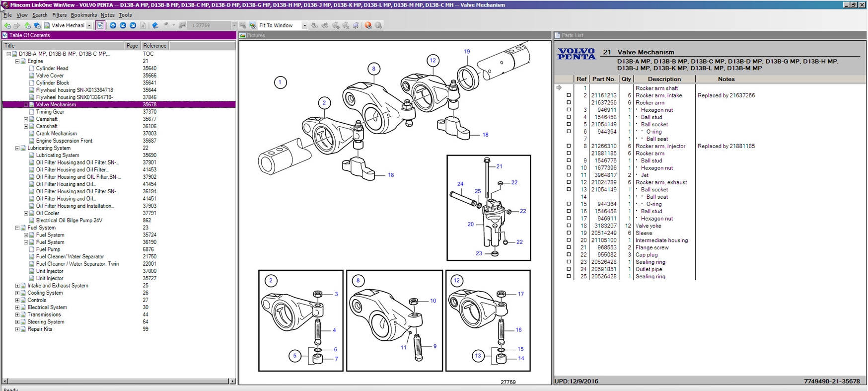Collapse the Lubricating System tree node
Viewport: 868px width, 391px height.
17,148
